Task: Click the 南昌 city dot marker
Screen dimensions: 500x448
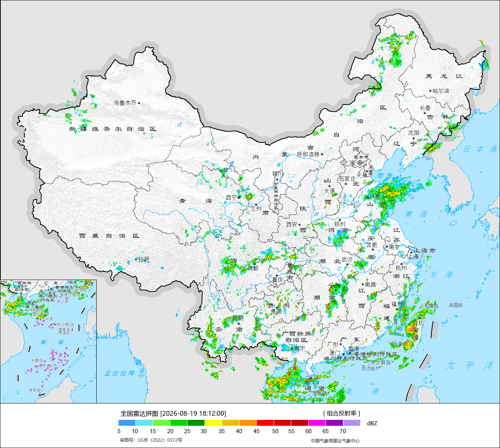Action: 363,284
